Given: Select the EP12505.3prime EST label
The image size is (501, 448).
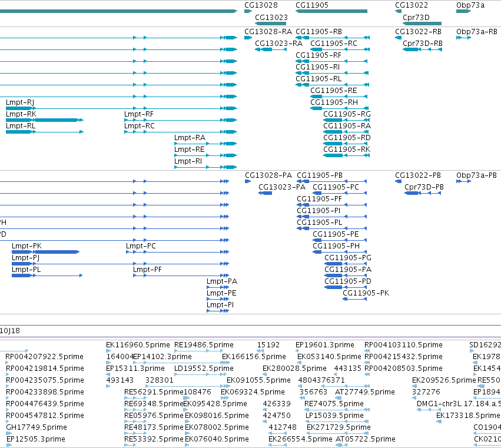Looking at the screenshot, I should click(x=35, y=439).
